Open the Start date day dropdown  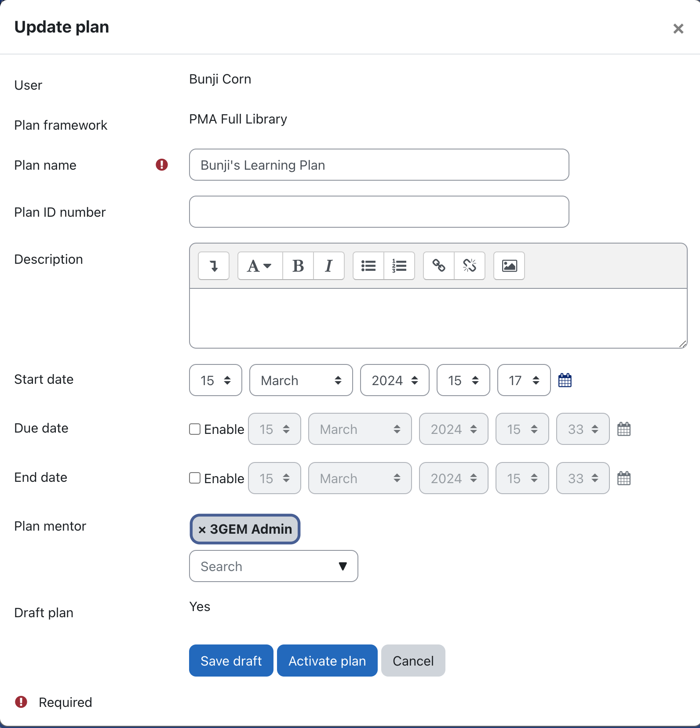click(215, 380)
